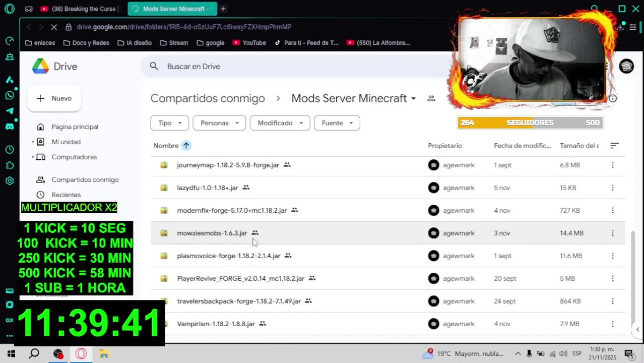Viewport: 644px width, 363px height.
Task: Click the GX icon in lower sidebar
Action: pos(10,320)
